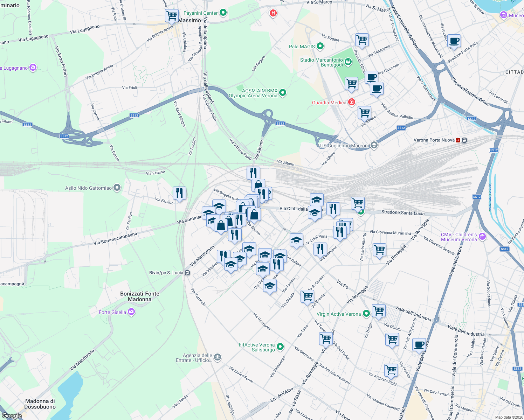The height and width of the screenshot is (420, 524).
Task: Select the Guardia Medica health cross marker
Action: 351,102
